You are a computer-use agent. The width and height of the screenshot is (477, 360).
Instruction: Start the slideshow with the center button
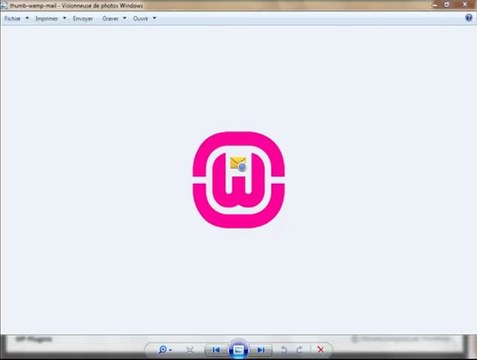tap(238, 350)
